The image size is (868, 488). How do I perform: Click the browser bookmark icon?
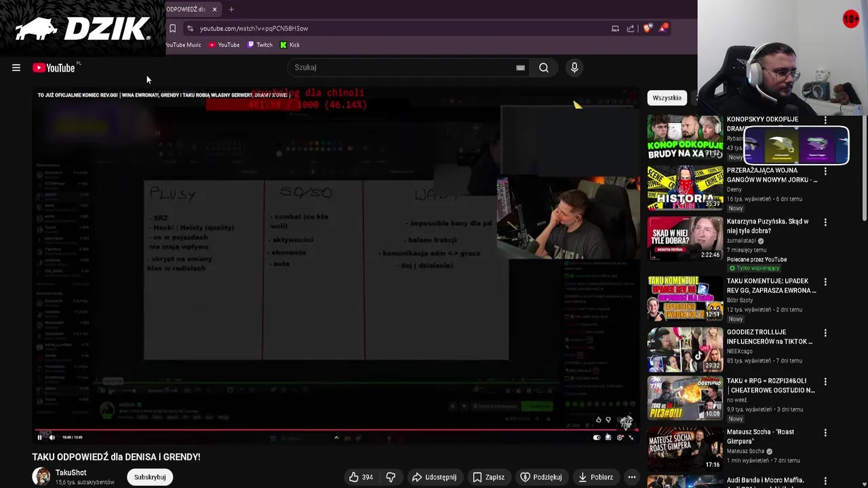[x=172, y=28]
